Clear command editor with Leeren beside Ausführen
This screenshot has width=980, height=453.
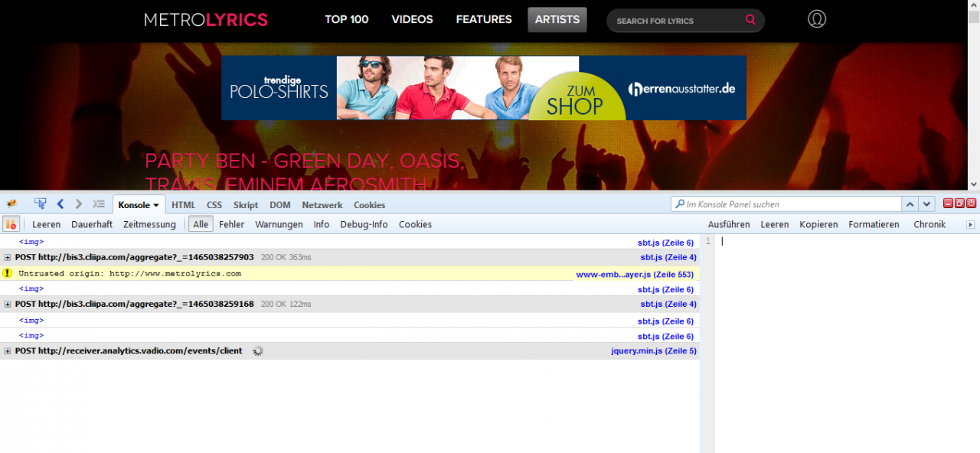coord(775,224)
